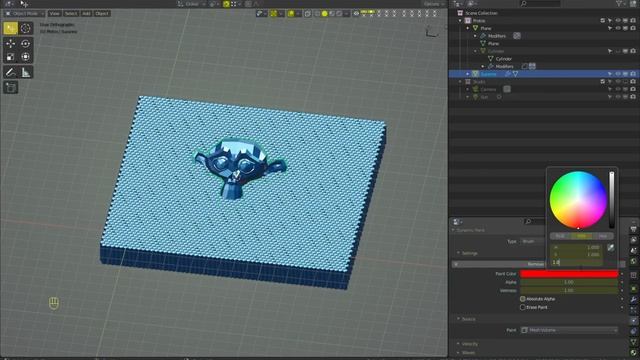Collapse the Source subpanel
The height and width of the screenshot is (360, 640).
[x=458, y=319]
